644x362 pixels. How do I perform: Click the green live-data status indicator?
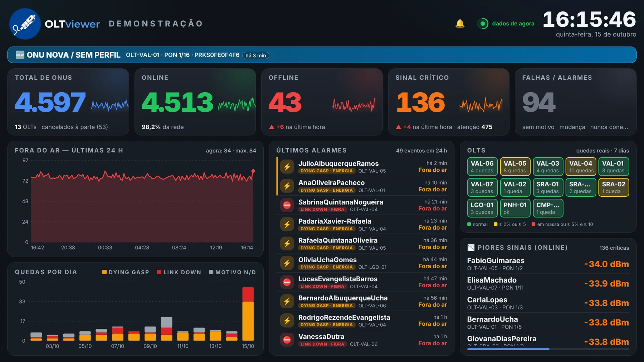pyautogui.click(x=483, y=24)
